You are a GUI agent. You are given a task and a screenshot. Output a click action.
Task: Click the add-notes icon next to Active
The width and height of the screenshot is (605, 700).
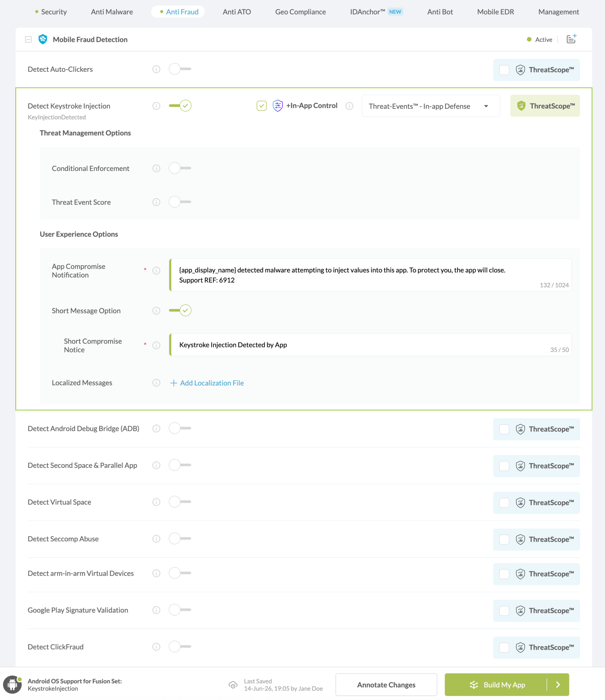point(572,39)
